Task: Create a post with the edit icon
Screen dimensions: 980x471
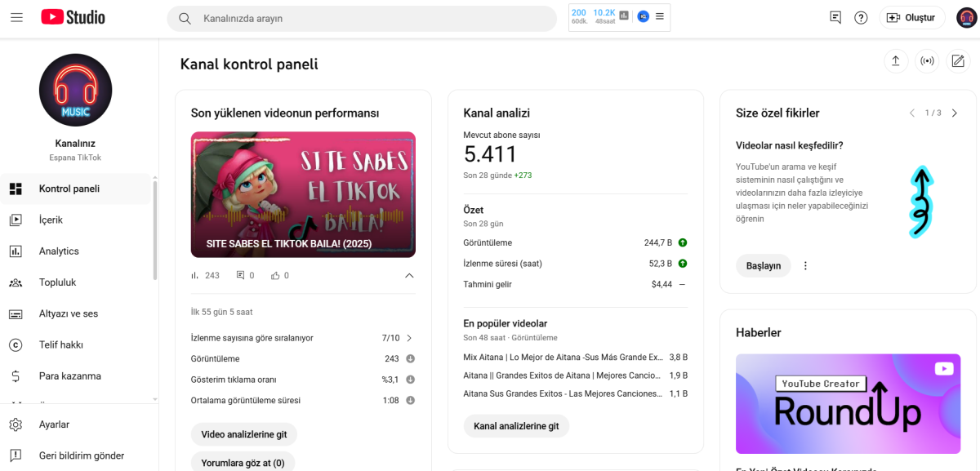Action: [x=957, y=61]
